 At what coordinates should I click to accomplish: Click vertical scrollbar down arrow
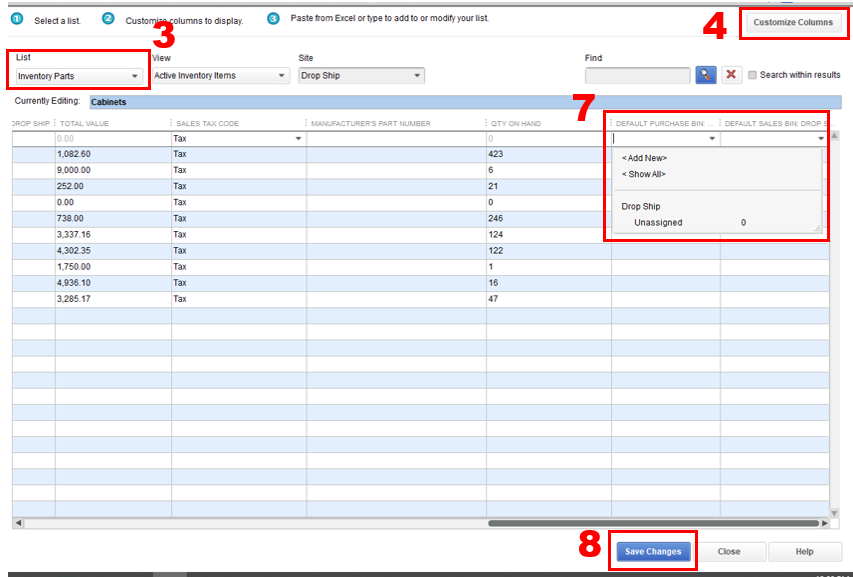(835, 513)
